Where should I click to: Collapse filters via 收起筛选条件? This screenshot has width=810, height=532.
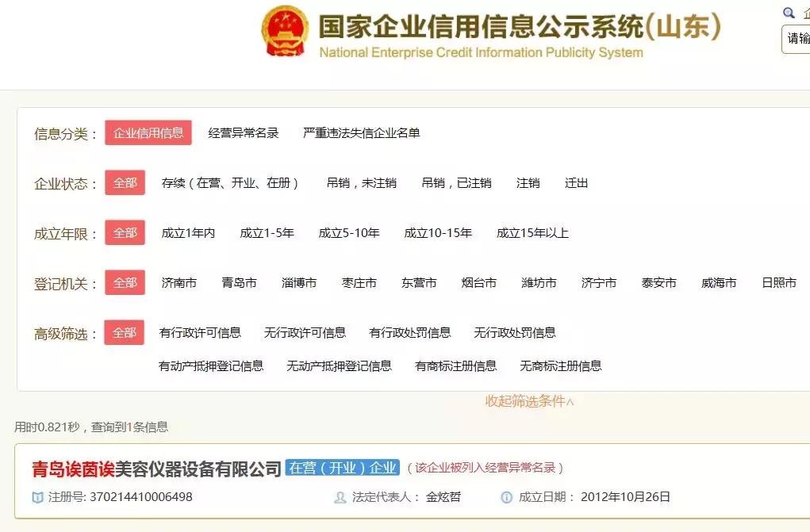click(529, 401)
